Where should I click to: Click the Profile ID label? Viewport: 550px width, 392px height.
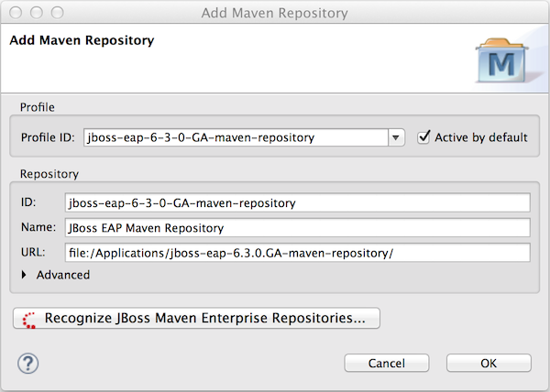pos(49,138)
